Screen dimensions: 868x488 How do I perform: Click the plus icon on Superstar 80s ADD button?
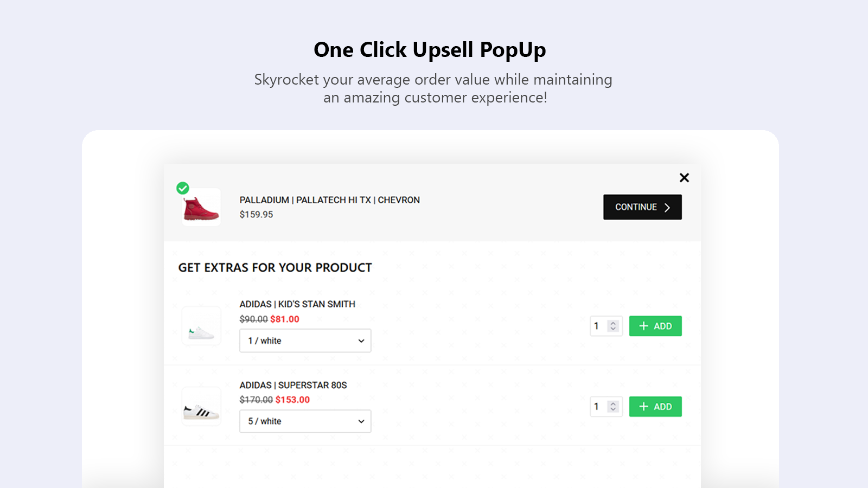click(644, 406)
